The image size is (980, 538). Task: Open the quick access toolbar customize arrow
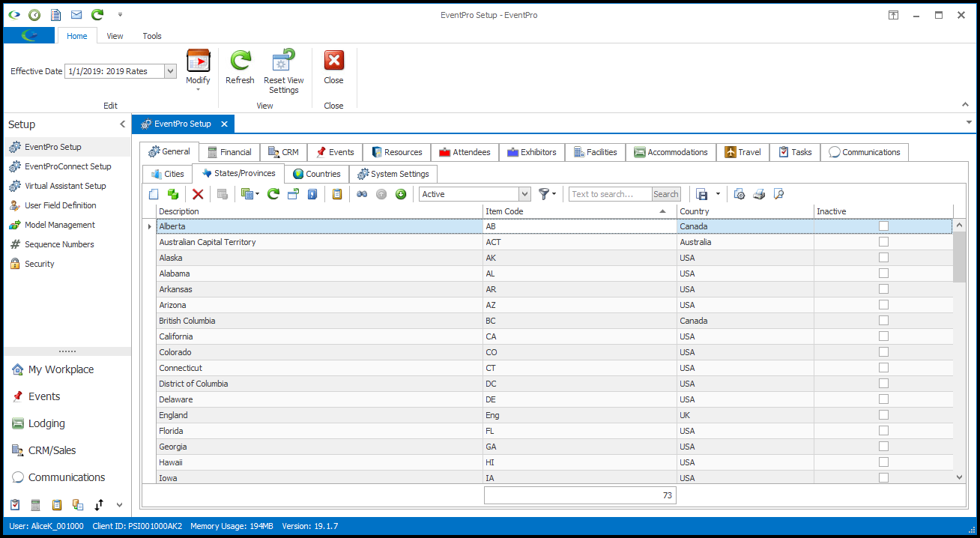pyautogui.click(x=121, y=15)
